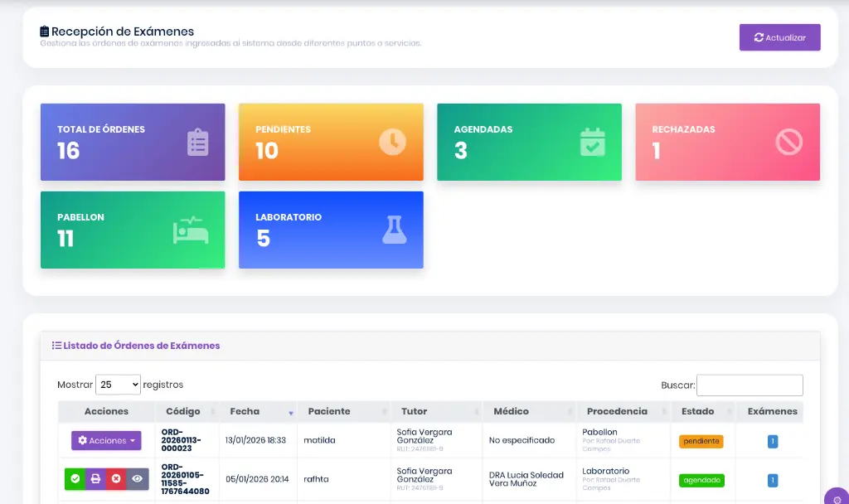The height and width of the screenshot is (504, 849).
Task: Click the clock icon on Pendientes card
Action: 393,143
